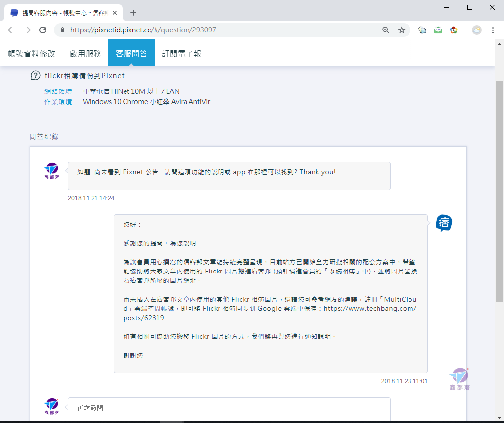Click the user avatar beside 再次發問 box
The width and height of the screenshot is (504, 423).
click(51, 406)
